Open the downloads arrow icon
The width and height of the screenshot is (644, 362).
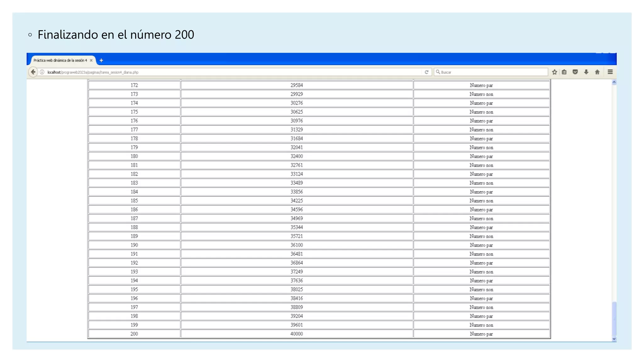pyautogui.click(x=586, y=72)
